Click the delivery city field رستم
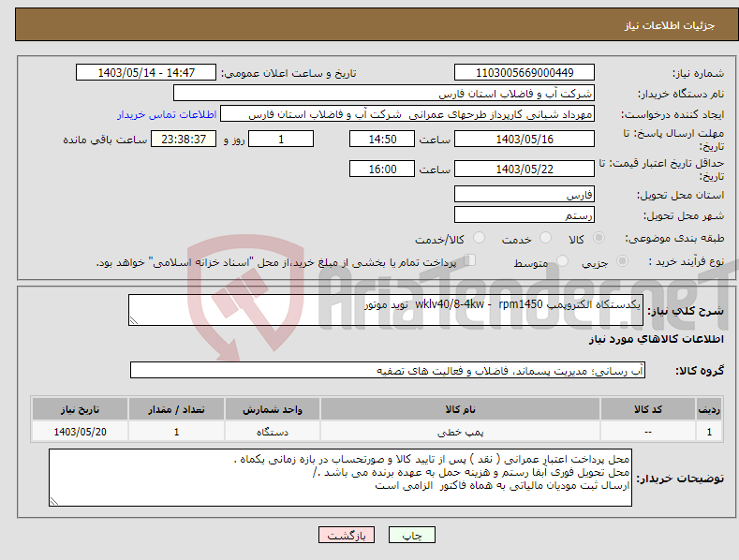This screenshot has height=560, width=739. (x=525, y=215)
